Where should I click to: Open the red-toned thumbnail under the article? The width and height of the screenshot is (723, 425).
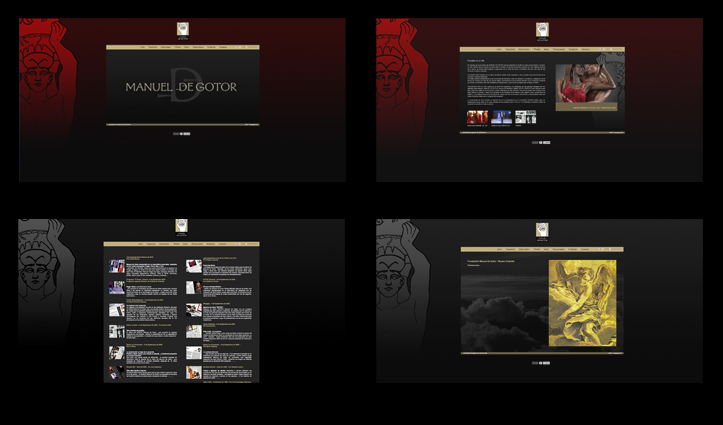point(478,117)
